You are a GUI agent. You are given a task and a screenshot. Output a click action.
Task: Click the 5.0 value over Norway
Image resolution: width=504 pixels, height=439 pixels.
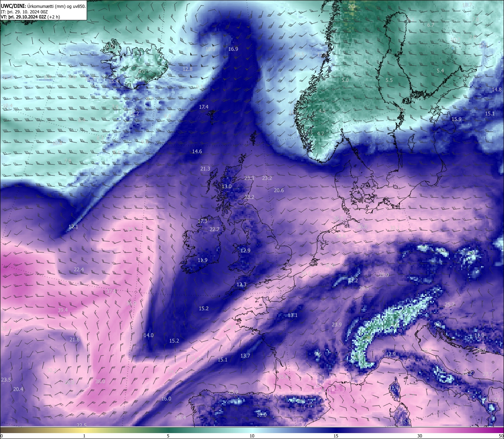click(345, 80)
